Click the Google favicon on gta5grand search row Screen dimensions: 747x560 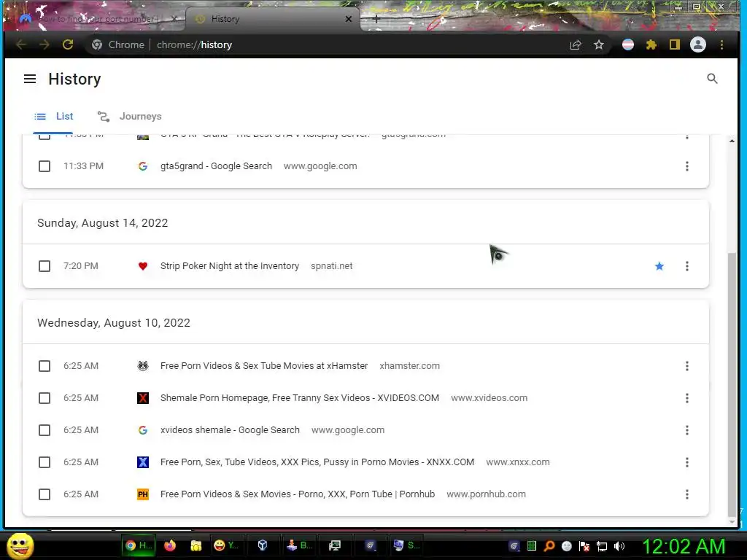[x=143, y=166]
